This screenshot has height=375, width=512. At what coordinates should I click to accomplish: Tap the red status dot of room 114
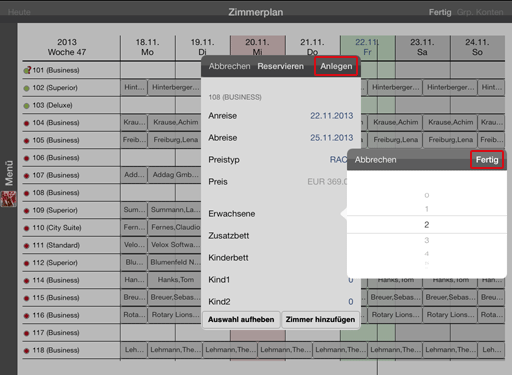tap(26, 281)
